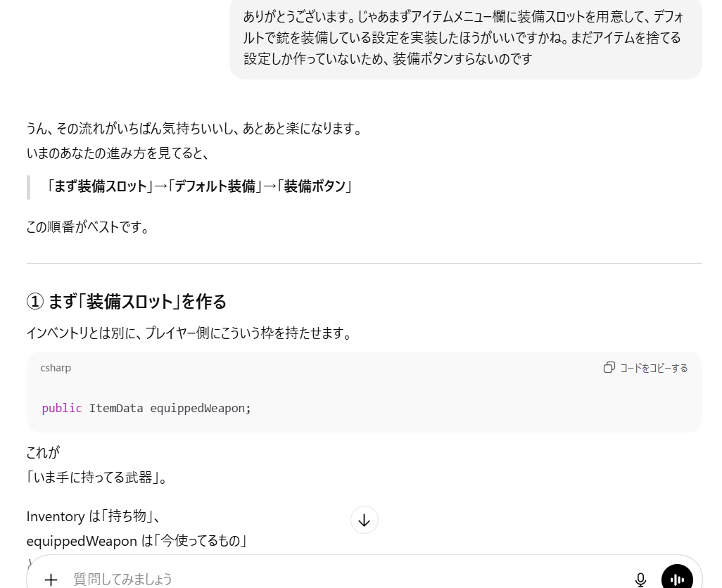Click the csharp language label on code block

click(56, 368)
